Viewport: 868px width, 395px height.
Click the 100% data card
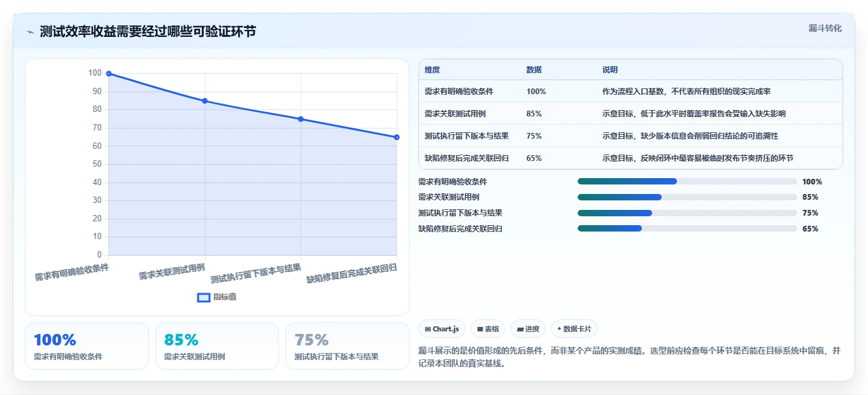87,346
